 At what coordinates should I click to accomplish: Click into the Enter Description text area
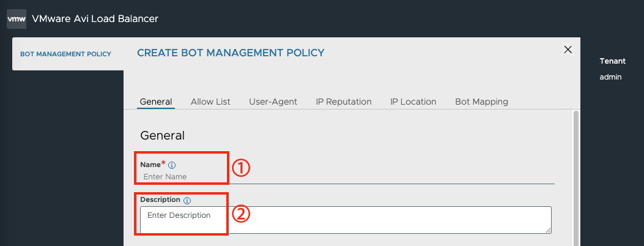point(346,220)
